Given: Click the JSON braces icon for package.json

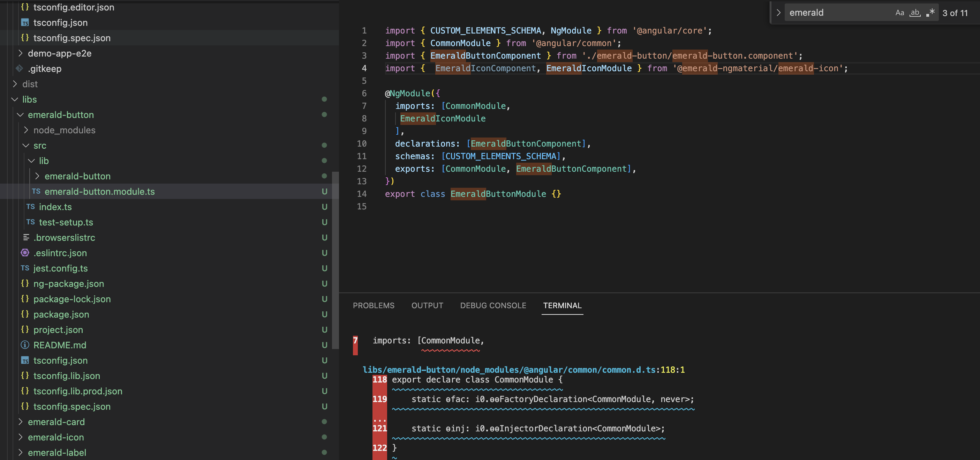Looking at the screenshot, I should pos(25,314).
